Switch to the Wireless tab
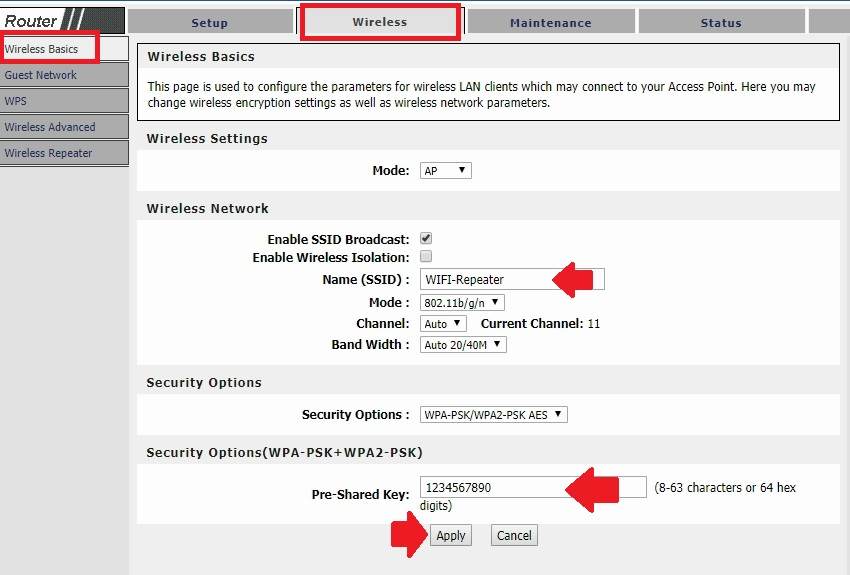850x575 pixels. (380, 22)
